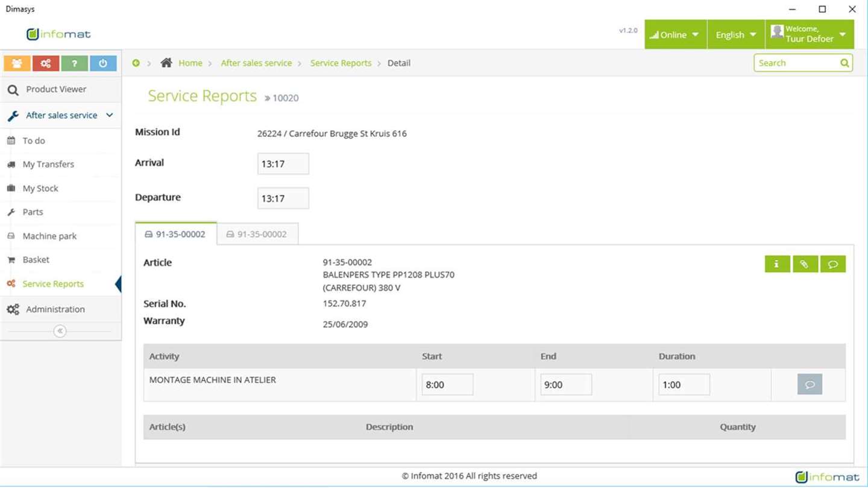
Task: Click the green paperclip attachment button
Action: 805,264
